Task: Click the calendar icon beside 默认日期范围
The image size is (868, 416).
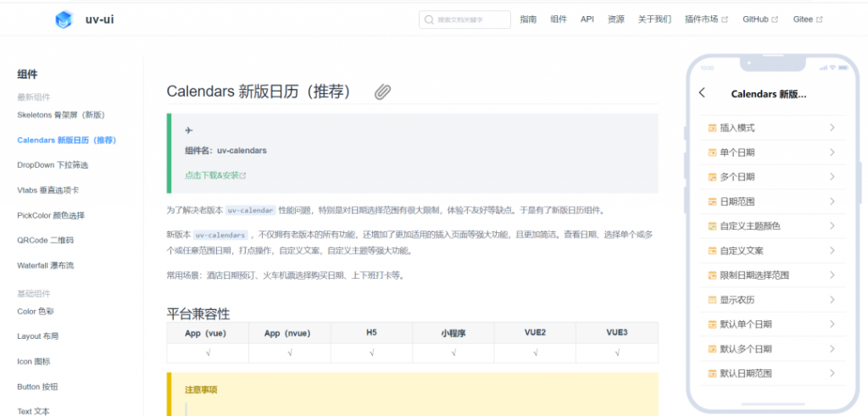Action: [x=712, y=374]
